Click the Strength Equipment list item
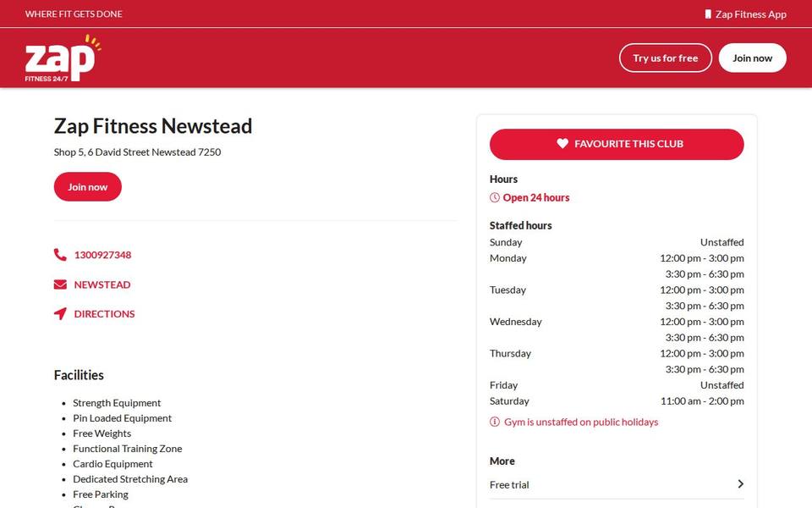The image size is (812, 508). pos(117,403)
